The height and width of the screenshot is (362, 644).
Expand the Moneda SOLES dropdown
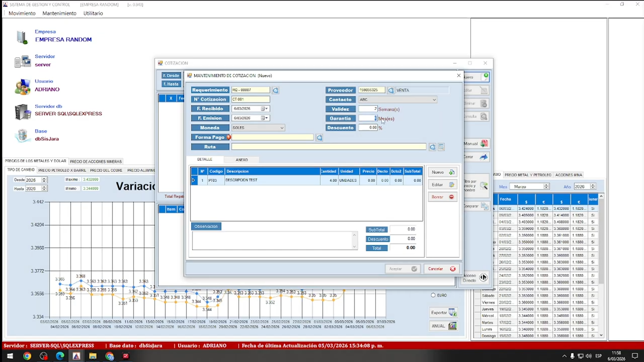(282, 128)
